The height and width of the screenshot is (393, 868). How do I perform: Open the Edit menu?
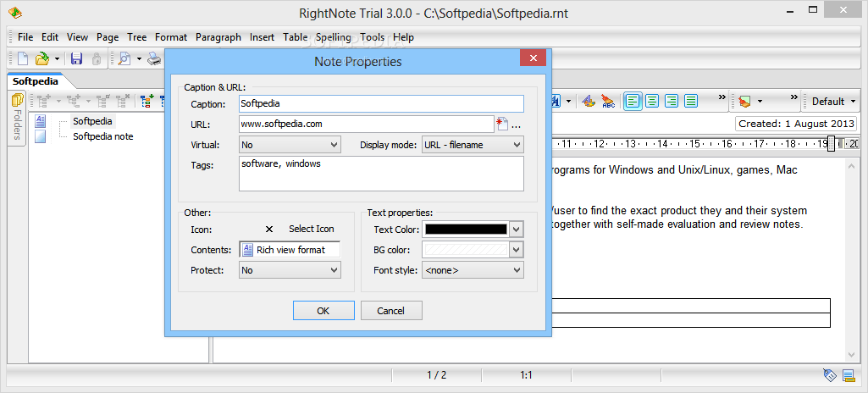(50, 37)
